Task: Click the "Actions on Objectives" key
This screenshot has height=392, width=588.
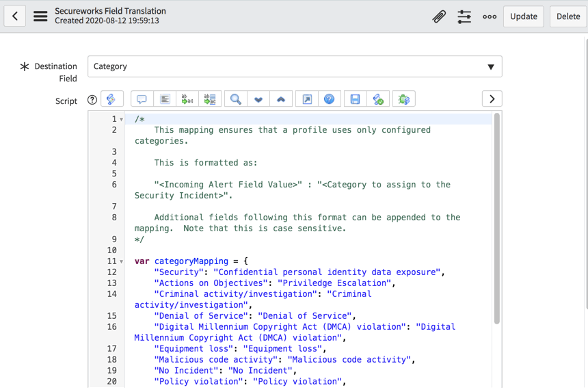Action: [x=211, y=283]
